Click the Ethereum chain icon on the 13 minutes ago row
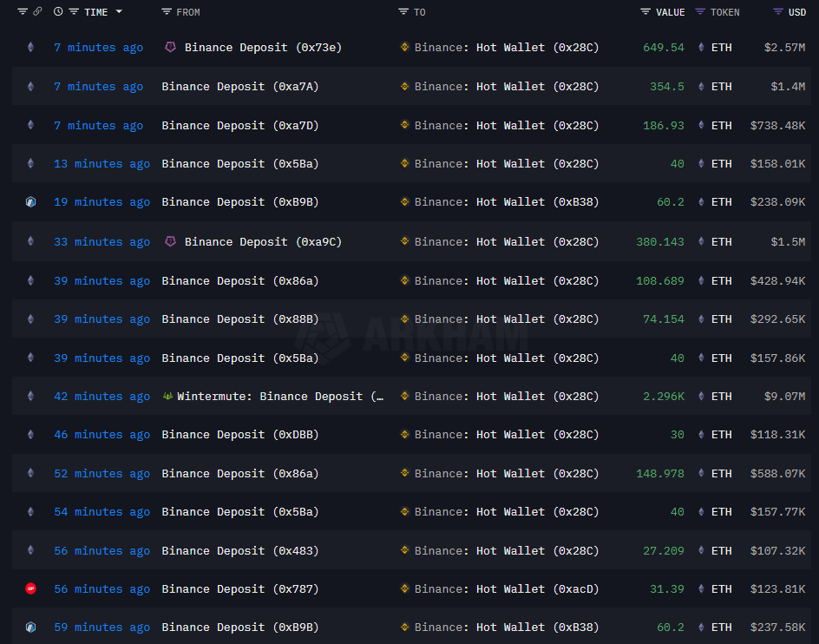Image resolution: width=819 pixels, height=644 pixels. coord(31,164)
